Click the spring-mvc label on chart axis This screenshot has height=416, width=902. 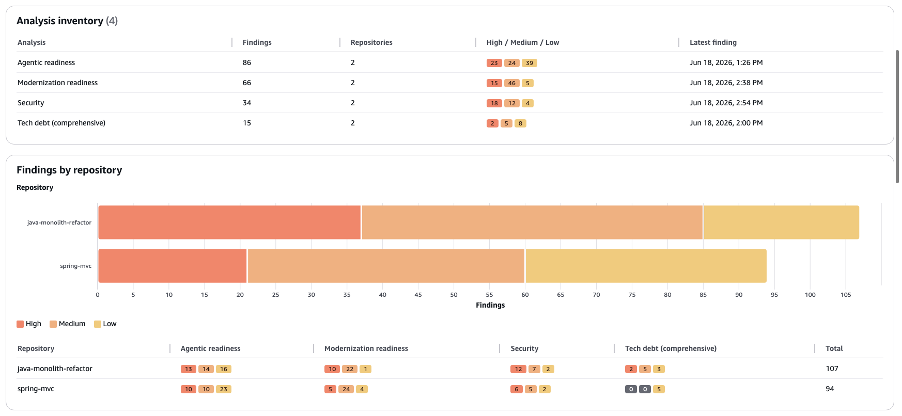coord(76,266)
